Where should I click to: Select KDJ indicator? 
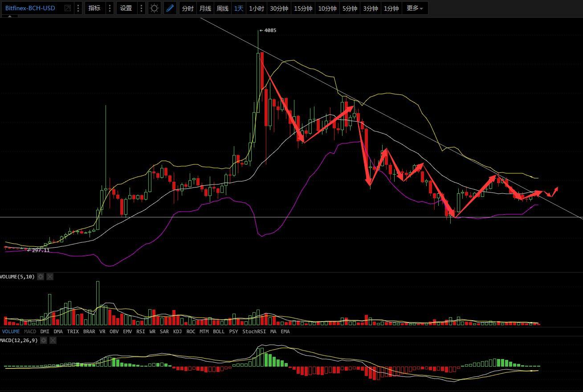pyautogui.click(x=177, y=331)
